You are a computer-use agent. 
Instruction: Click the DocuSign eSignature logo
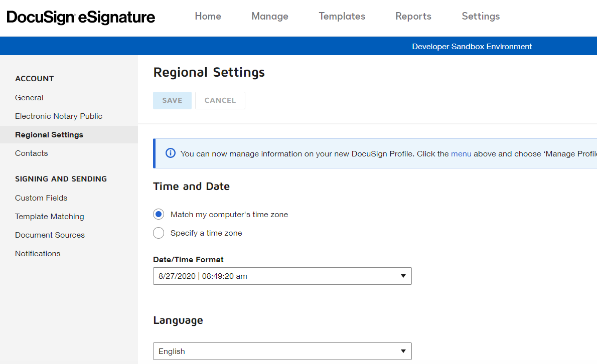pyautogui.click(x=81, y=17)
